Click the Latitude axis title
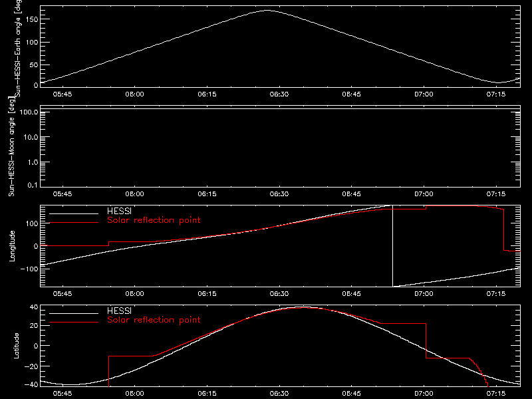Screen dimensions: 532x399 [x=16, y=346]
